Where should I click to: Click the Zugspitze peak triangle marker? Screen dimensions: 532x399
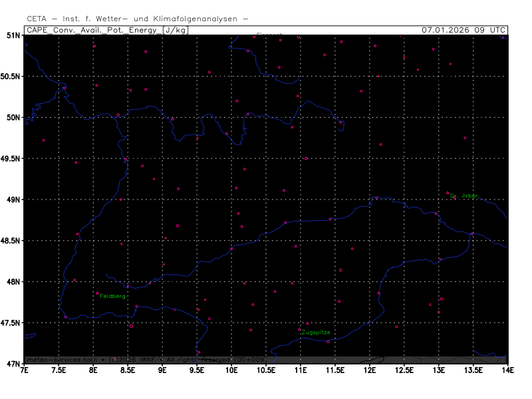coord(299,329)
